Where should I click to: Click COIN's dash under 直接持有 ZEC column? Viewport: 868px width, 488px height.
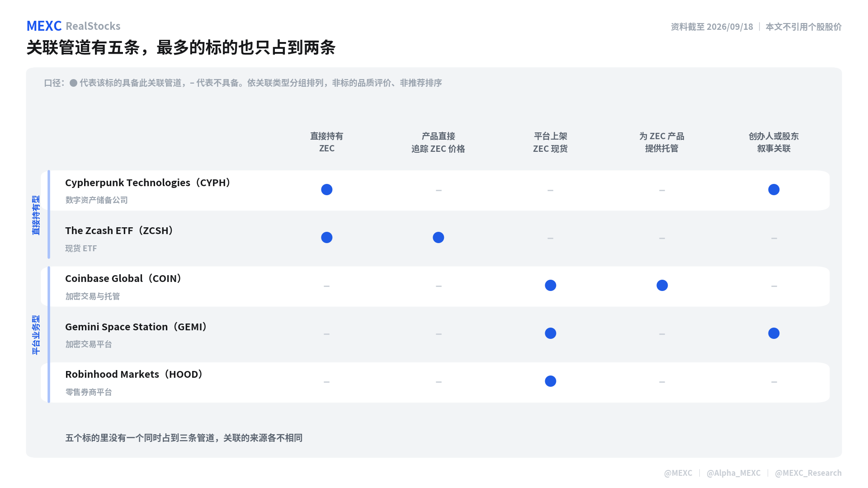327,286
